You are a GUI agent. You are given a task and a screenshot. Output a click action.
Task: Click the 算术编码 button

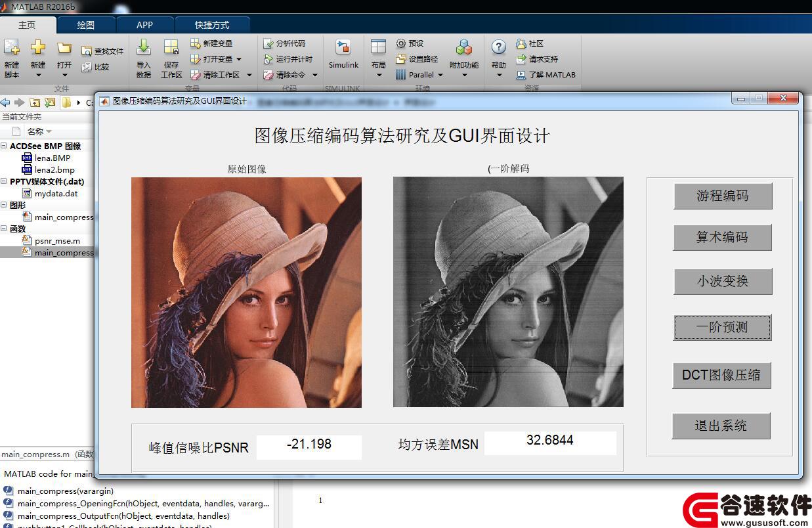[722, 237]
